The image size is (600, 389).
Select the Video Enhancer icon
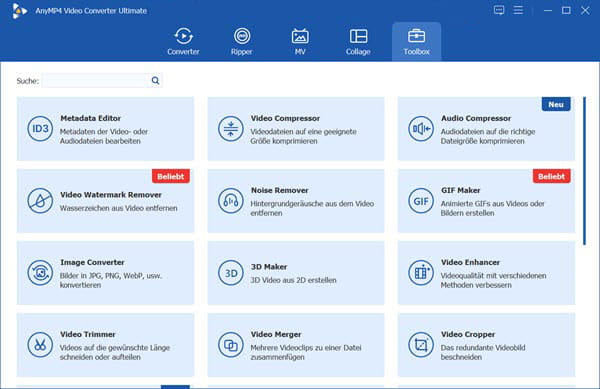(x=421, y=273)
